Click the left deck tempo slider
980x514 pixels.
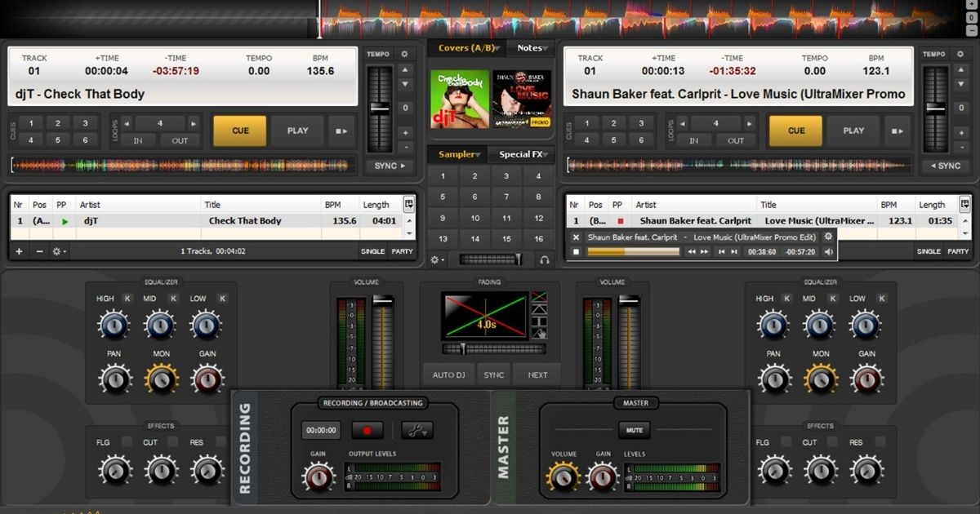[380, 109]
